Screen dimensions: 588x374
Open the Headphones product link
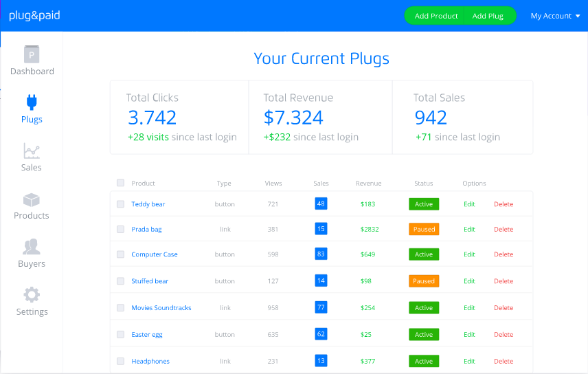click(150, 361)
